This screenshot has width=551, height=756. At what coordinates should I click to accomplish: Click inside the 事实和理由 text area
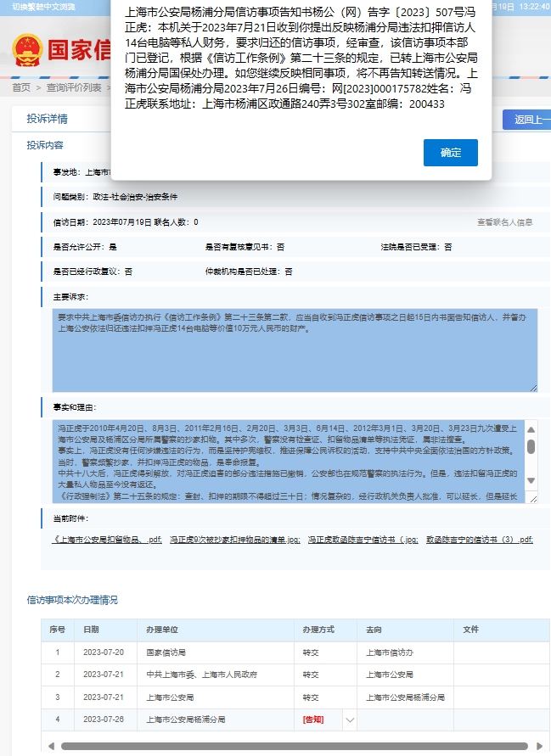click(x=287, y=461)
